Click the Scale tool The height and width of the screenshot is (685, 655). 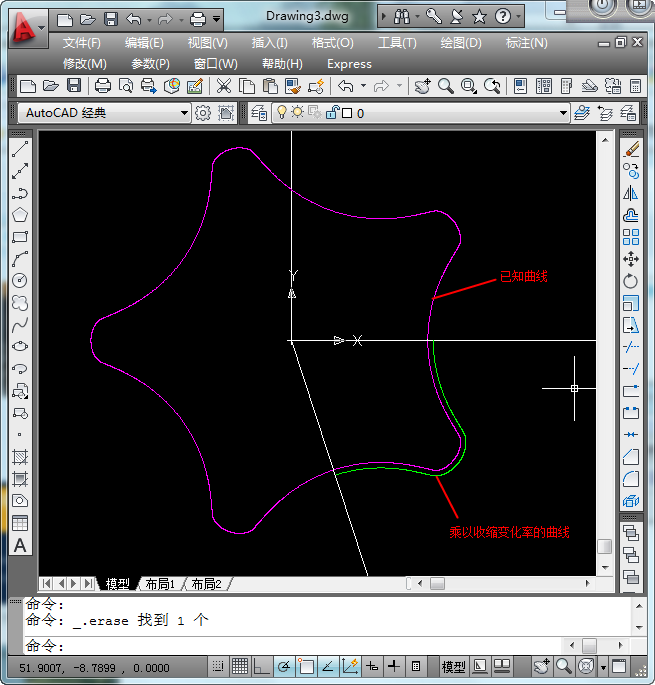[631, 303]
